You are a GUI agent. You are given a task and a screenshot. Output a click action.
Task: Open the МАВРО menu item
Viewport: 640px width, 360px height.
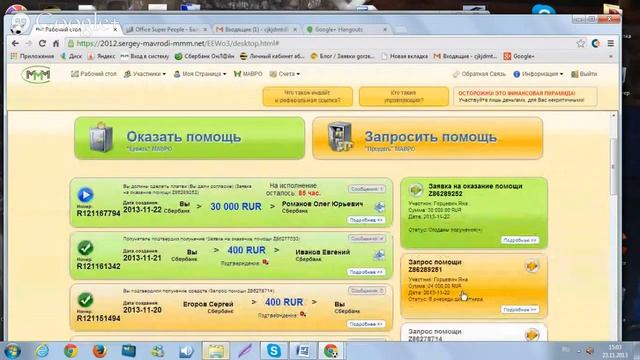248,74
